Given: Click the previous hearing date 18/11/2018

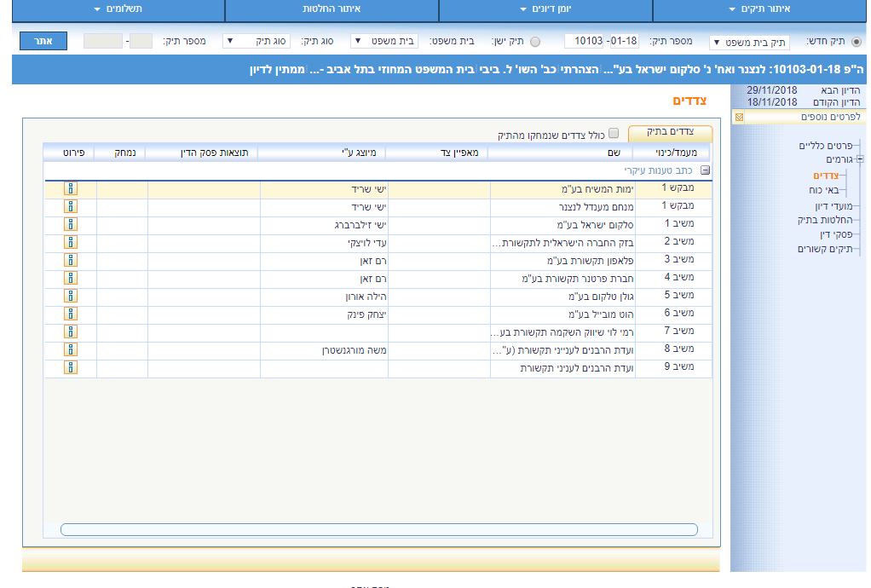Looking at the screenshot, I should point(771,102).
